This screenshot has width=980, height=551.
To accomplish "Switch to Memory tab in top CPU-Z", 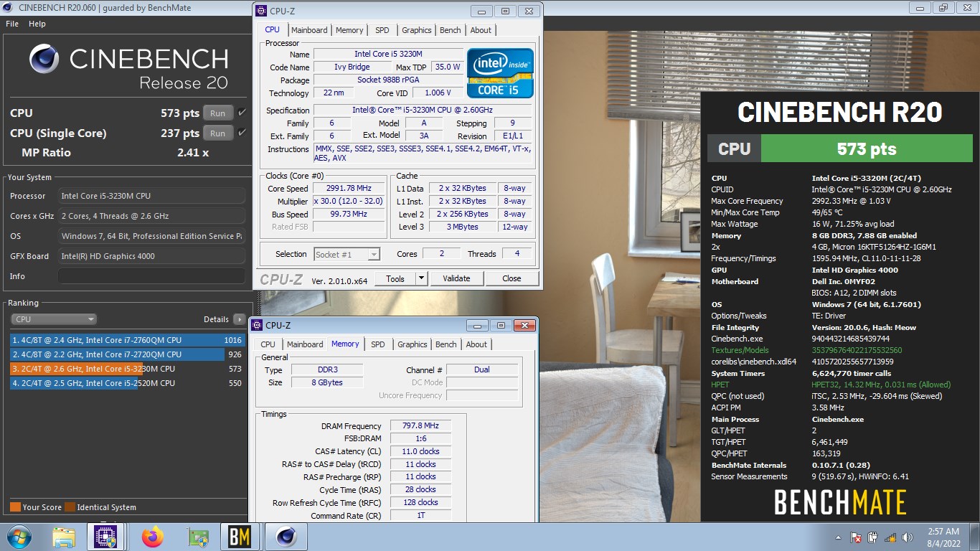I will tap(349, 30).
